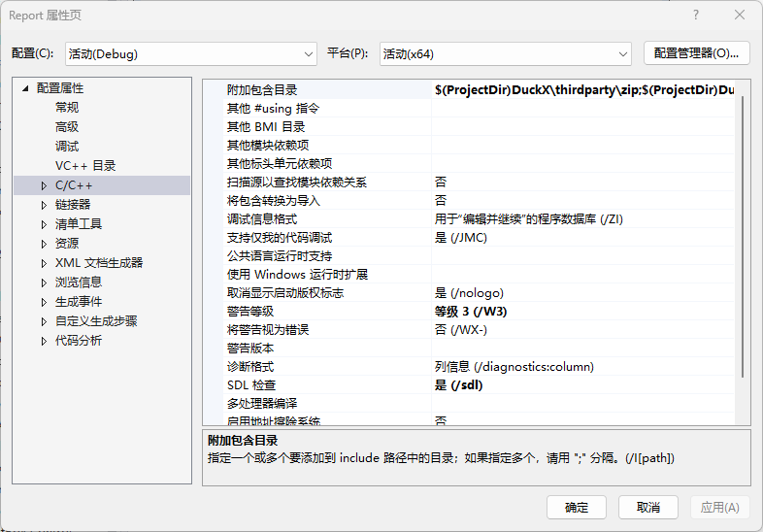The height and width of the screenshot is (532, 763).
Task: Click the 确定 button
Action: click(x=577, y=508)
